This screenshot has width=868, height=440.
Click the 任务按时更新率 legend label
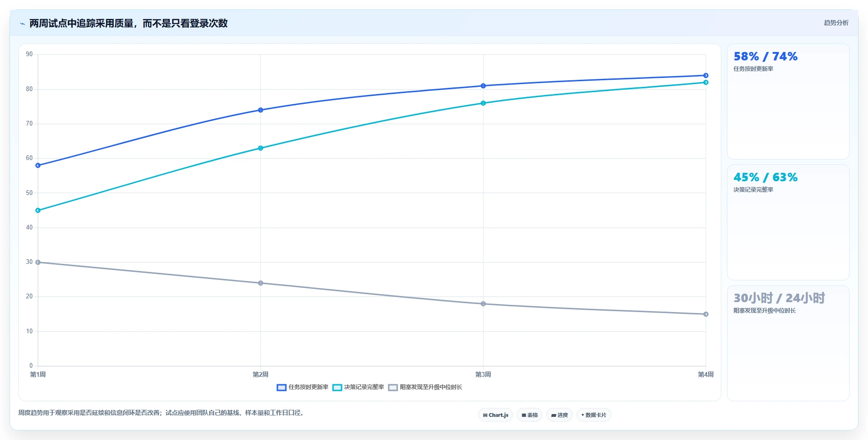pos(309,387)
